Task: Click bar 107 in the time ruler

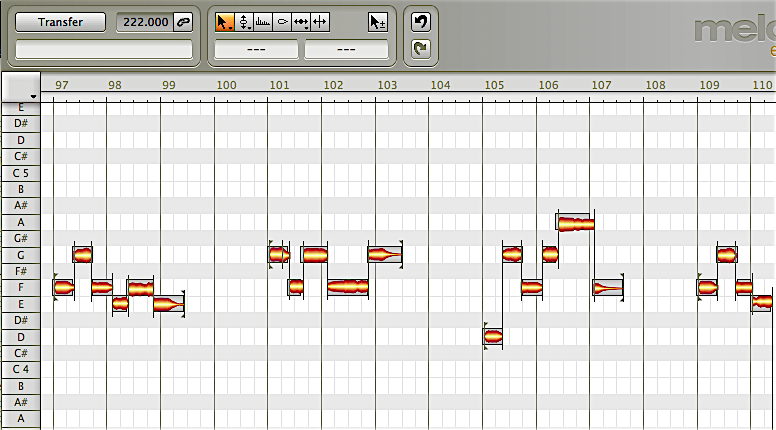Action: pos(601,85)
